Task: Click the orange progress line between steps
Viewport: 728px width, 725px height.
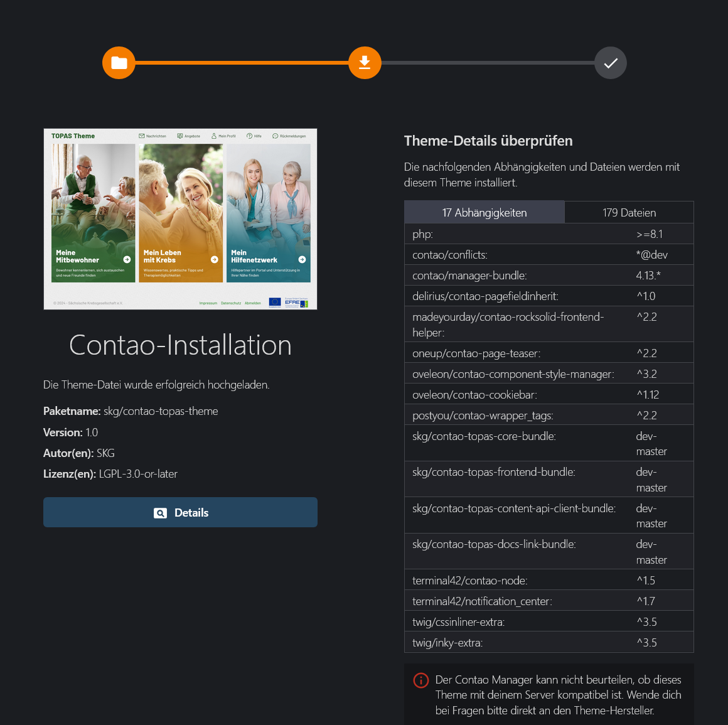Action: [242, 63]
